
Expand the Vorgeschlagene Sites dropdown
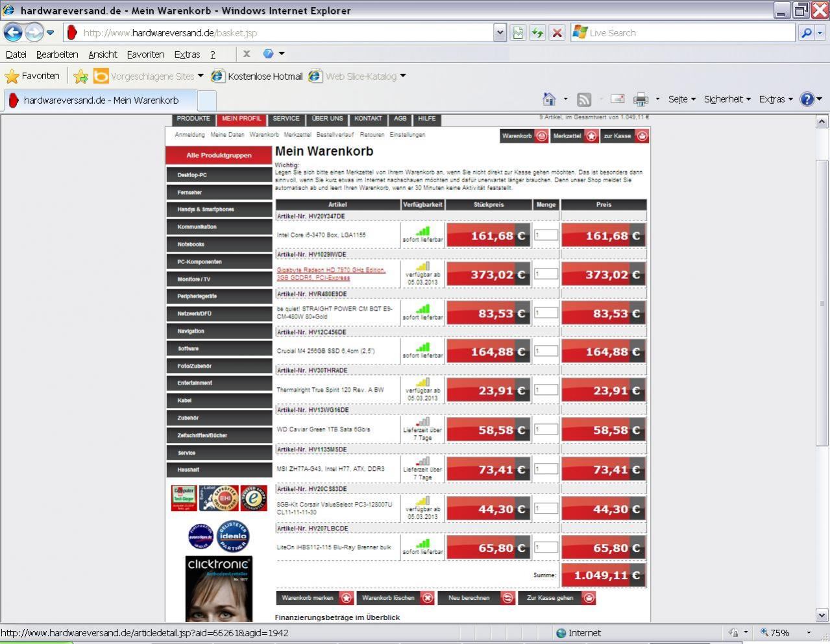pos(201,76)
